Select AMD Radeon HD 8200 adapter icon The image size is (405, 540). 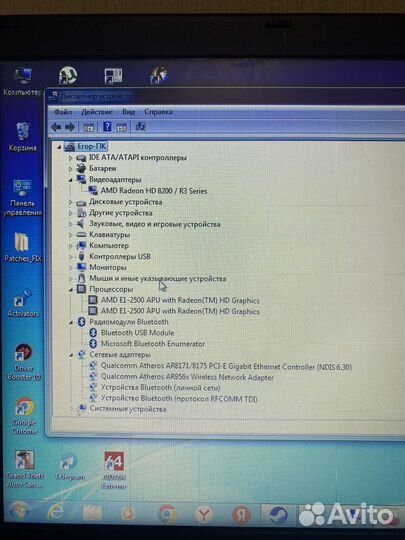(93, 190)
